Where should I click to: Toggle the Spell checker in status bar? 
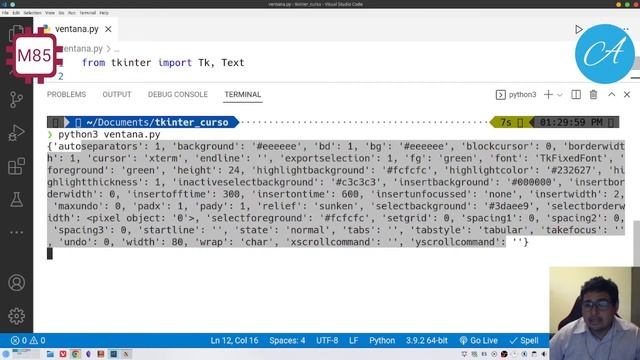pyautogui.click(x=524, y=340)
